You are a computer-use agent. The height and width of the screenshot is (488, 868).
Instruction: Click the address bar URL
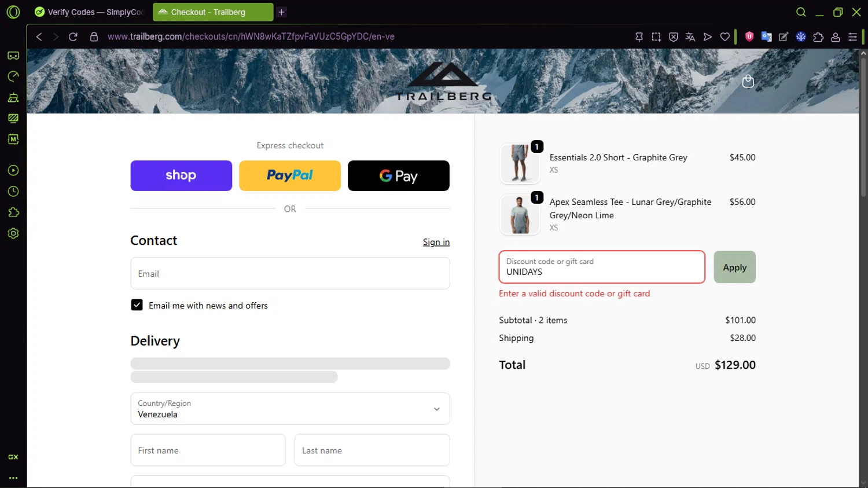251,36
